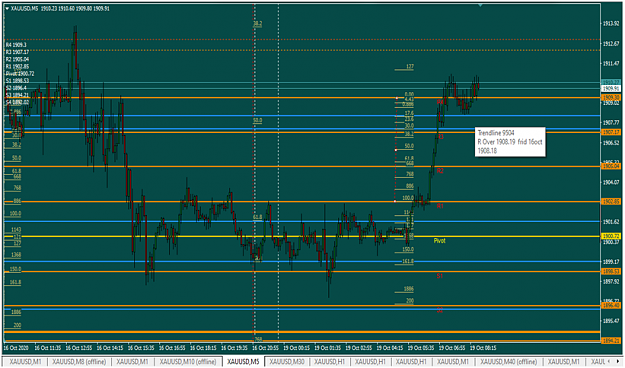The width and height of the screenshot is (625, 368).
Task: Select the red S1 label on chart
Action: pos(439,276)
